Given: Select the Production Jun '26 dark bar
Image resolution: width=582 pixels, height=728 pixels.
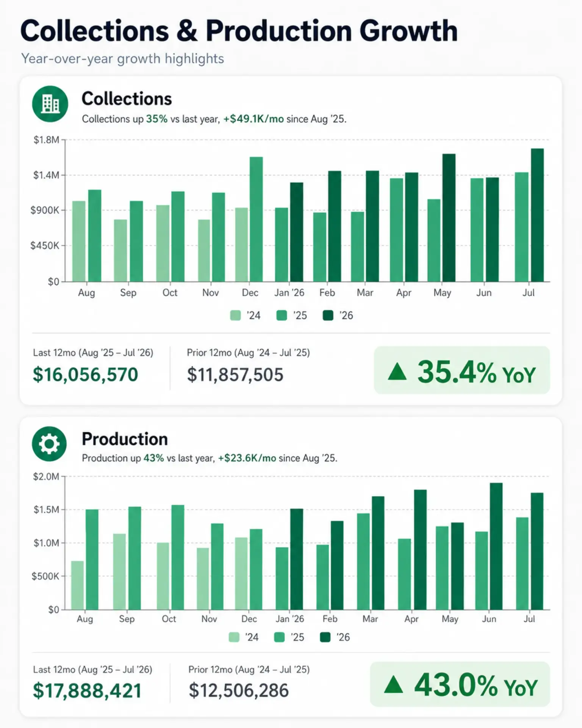Looking at the screenshot, I should pos(496,546).
